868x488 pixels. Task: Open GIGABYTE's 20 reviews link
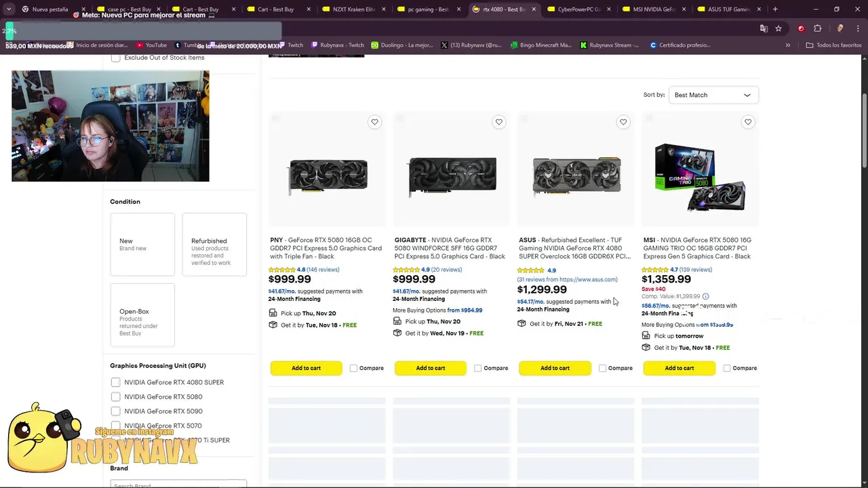click(446, 270)
